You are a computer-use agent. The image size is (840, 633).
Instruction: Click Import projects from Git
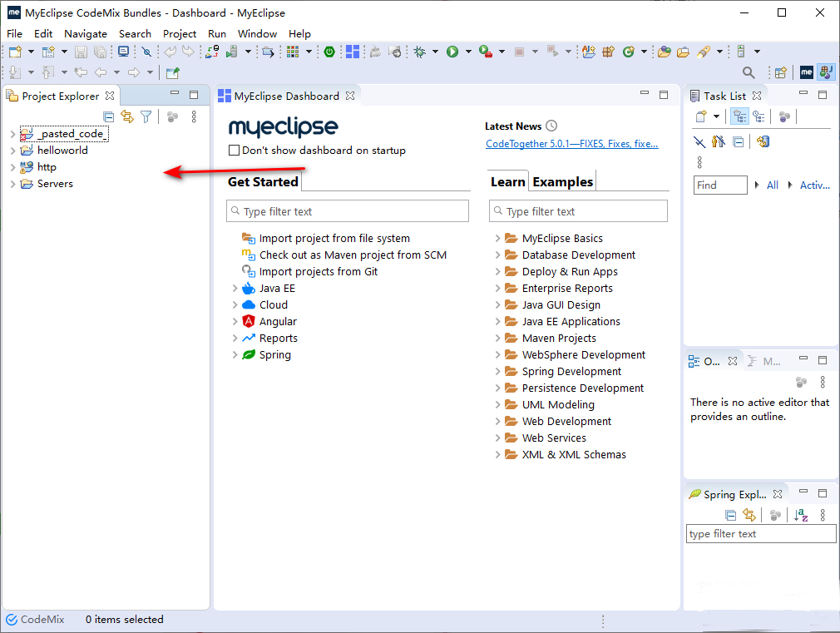(x=318, y=272)
